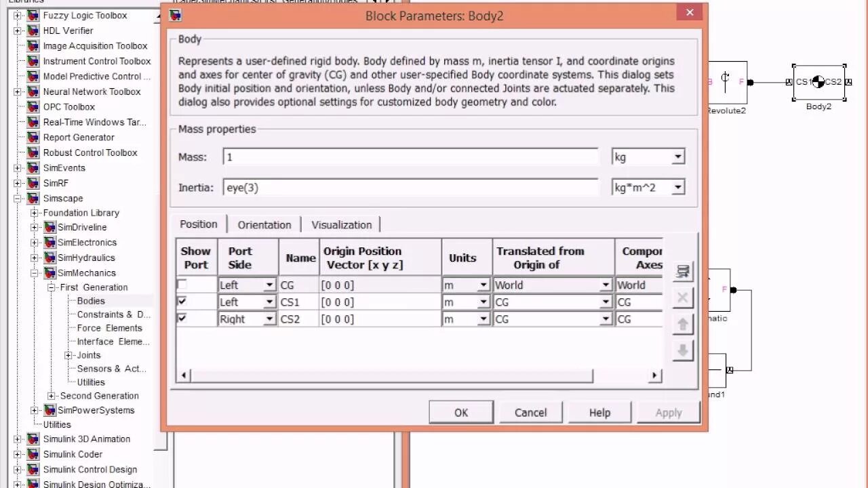
Task: Click the SimElectronics library icon
Action: pyautogui.click(x=50, y=242)
